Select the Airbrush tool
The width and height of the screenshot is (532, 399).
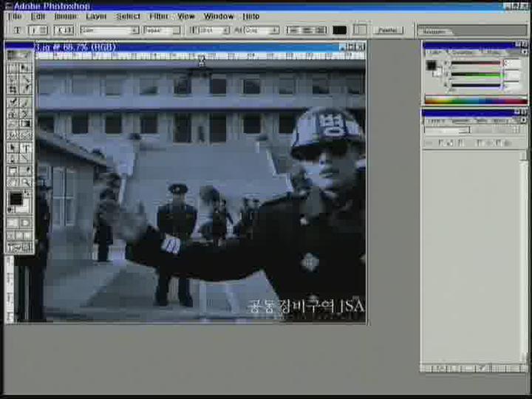[13, 102]
